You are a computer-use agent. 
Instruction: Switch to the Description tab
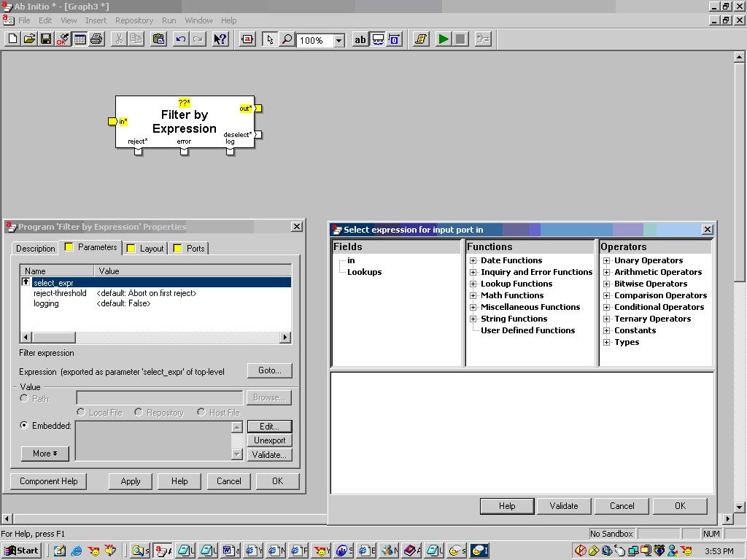35,248
